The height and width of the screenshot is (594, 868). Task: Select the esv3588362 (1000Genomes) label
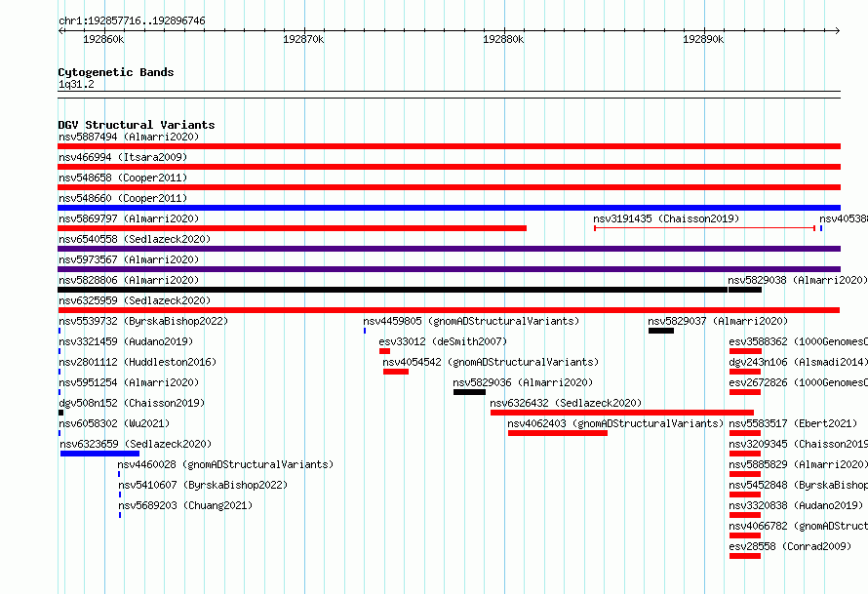point(798,341)
